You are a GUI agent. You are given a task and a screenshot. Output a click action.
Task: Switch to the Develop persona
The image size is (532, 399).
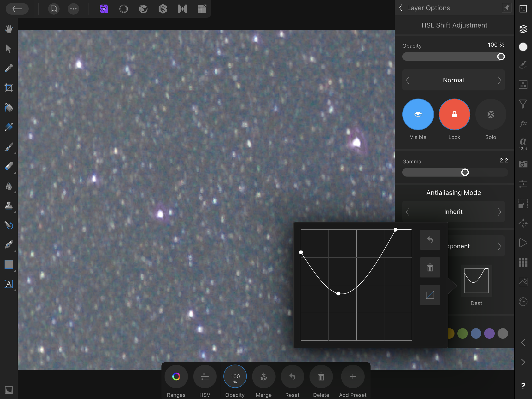click(163, 9)
